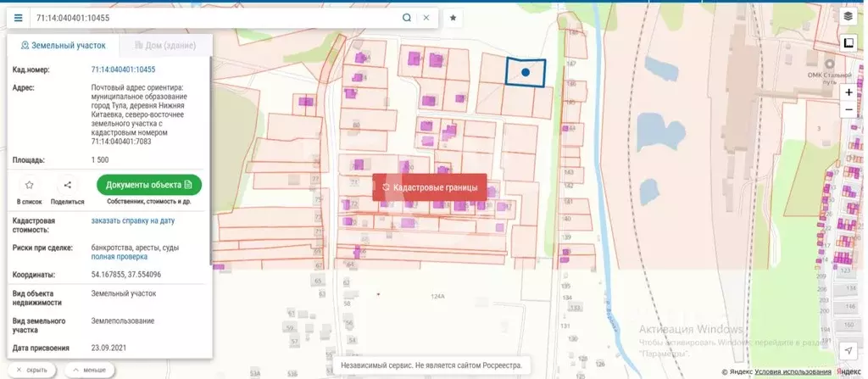Click ОМК Стальной путь map marker

[x=829, y=64]
